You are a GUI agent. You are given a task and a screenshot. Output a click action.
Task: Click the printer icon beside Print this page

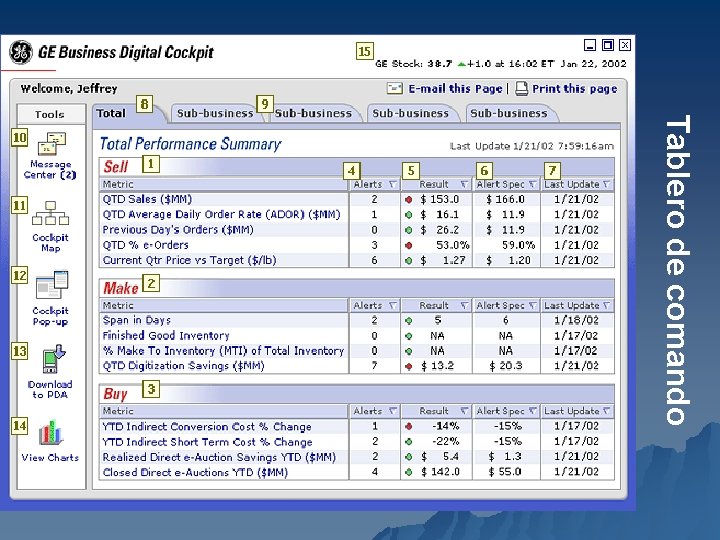tap(521, 88)
